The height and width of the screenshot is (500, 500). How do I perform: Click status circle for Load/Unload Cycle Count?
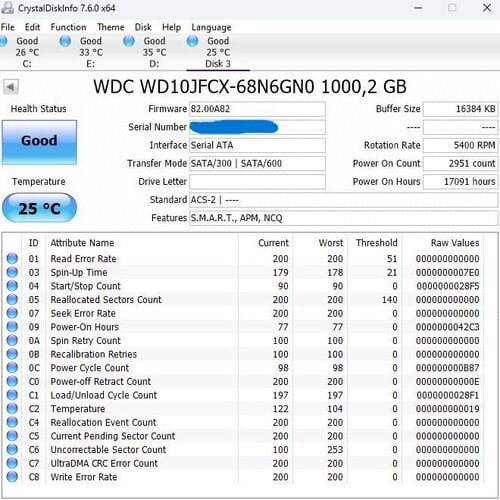coord(12,395)
